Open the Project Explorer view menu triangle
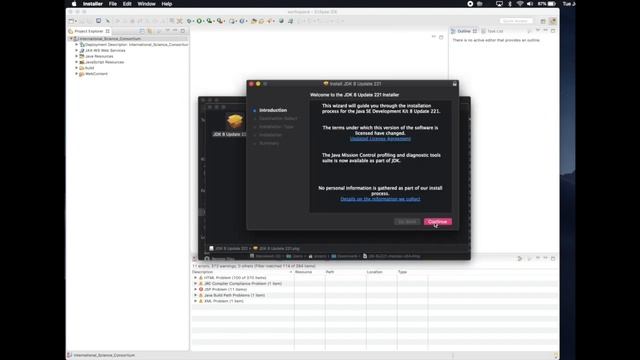The height and width of the screenshot is (360, 640). click(x=167, y=31)
